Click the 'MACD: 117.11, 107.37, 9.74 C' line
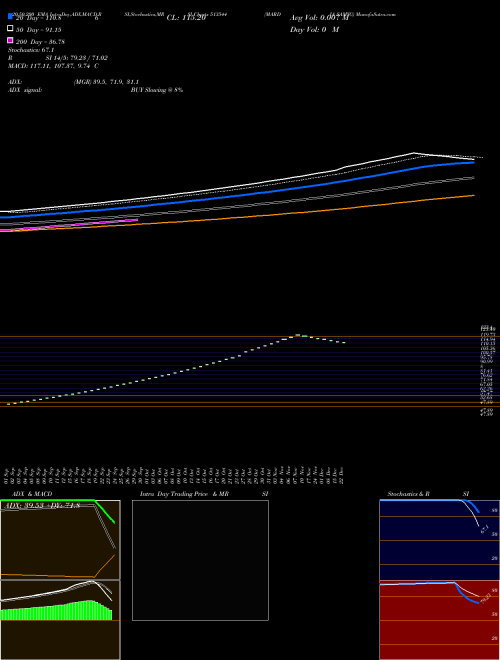Image resolution: width=500 pixels, height=660 pixels. 53,66
